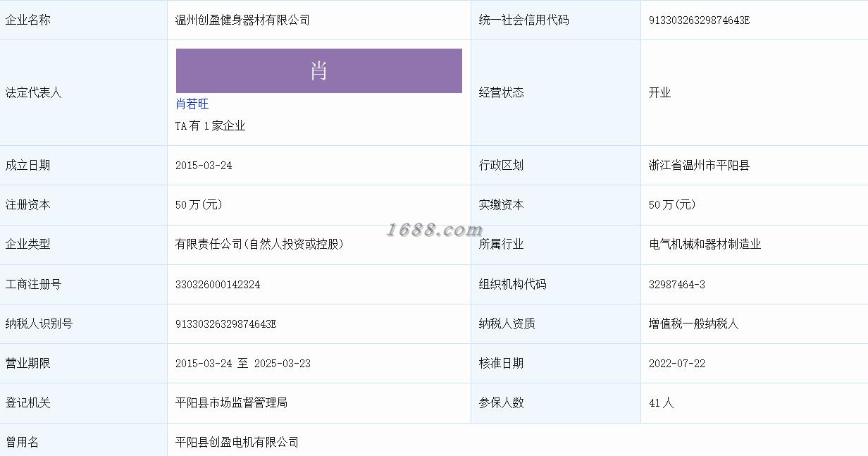Click the 参保人数 value 41人
This screenshot has height=456, width=868.
[661, 403]
